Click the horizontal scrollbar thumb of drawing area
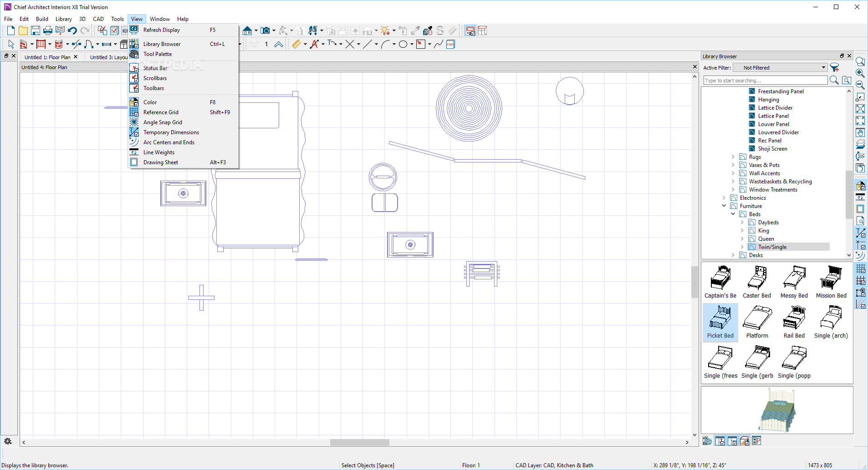 tap(360, 442)
